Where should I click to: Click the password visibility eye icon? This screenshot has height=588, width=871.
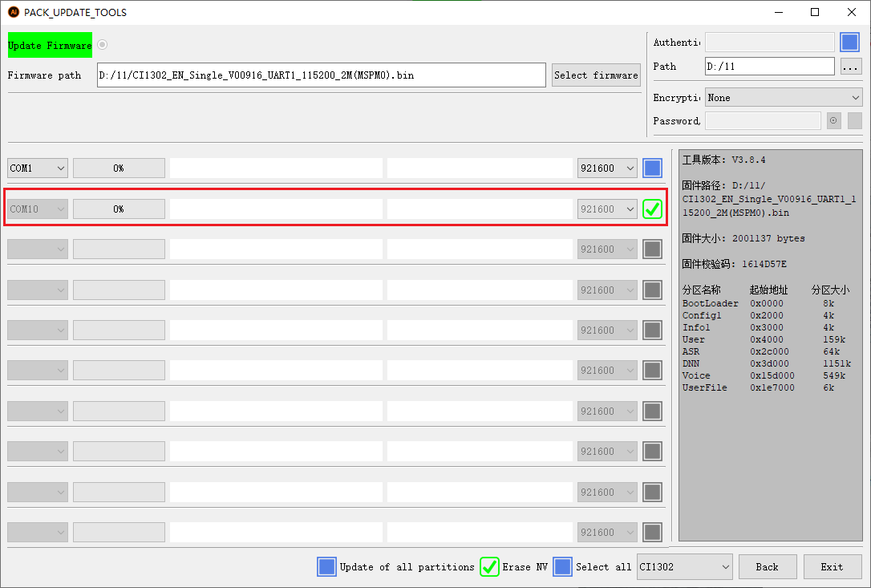pos(833,120)
